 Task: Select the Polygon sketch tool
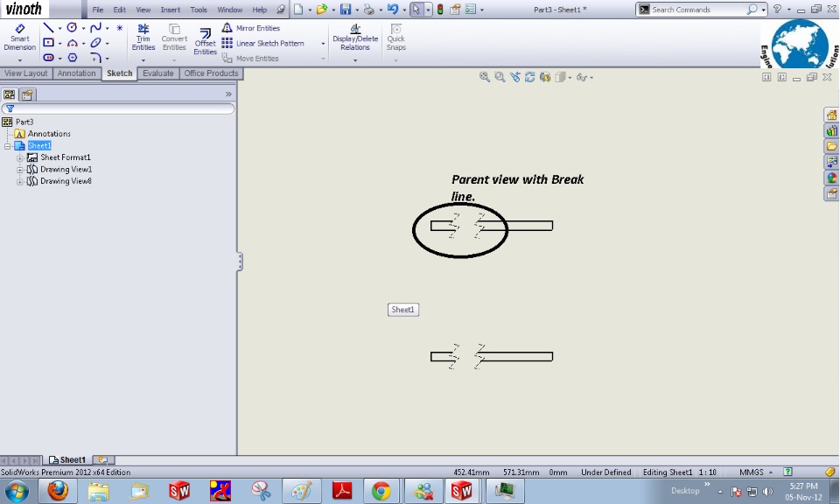coord(73,57)
